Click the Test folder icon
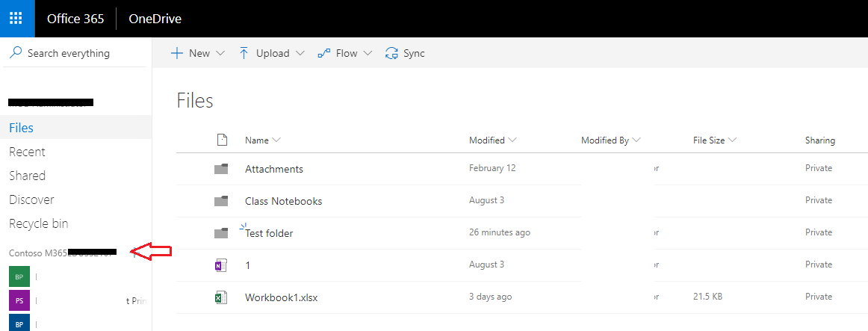Screen dimensions: 868x331 coord(221,233)
